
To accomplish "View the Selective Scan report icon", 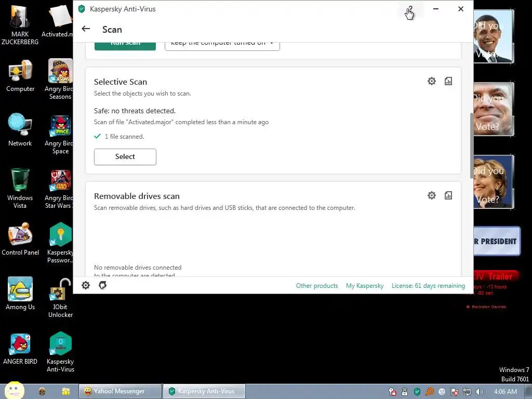I will (448, 81).
